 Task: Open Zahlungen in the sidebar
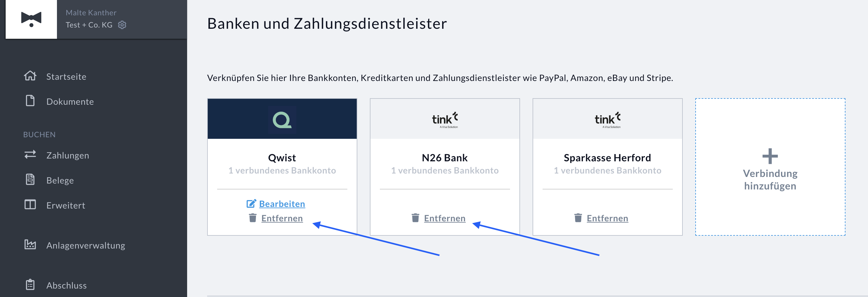pyautogui.click(x=67, y=155)
